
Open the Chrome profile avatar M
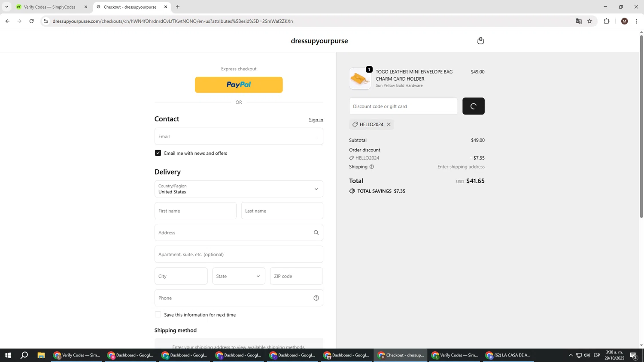pyautogui.click(x=625, y=21)
